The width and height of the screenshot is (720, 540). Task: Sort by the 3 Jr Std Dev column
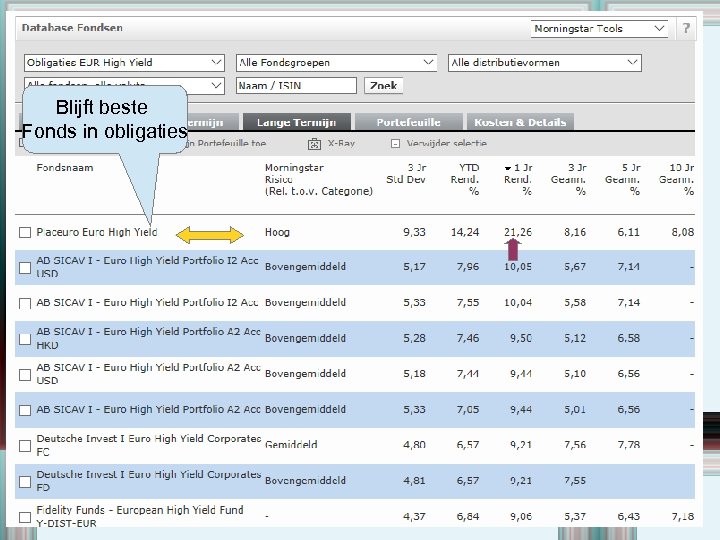click(x=406, y=174)
